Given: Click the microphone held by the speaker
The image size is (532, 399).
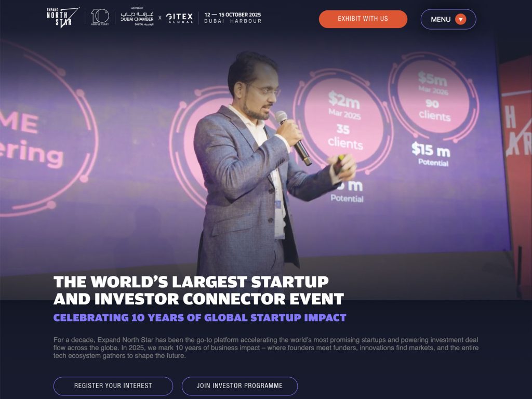Looking at the screenshot, I should 293,137.
